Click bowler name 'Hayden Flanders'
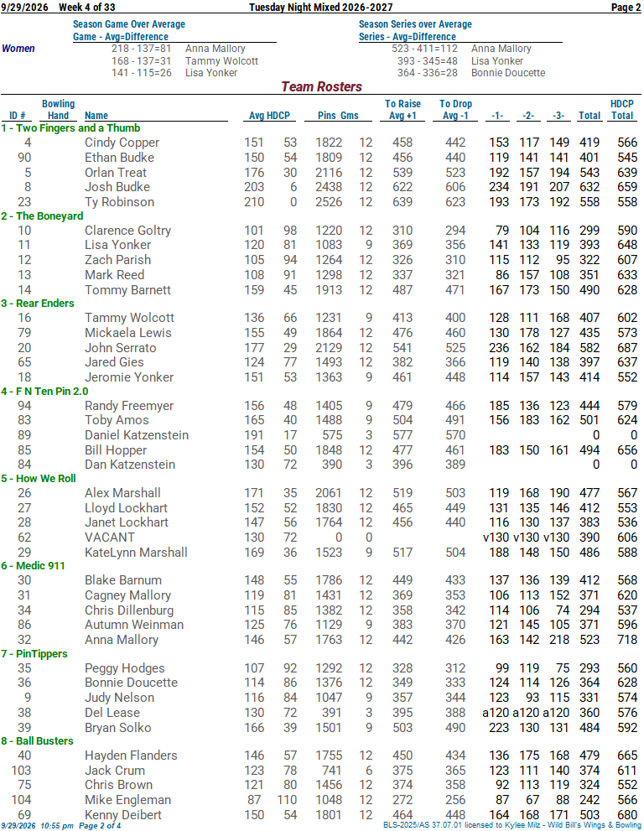This screenshot has height=831, width=644. point(130,756)
